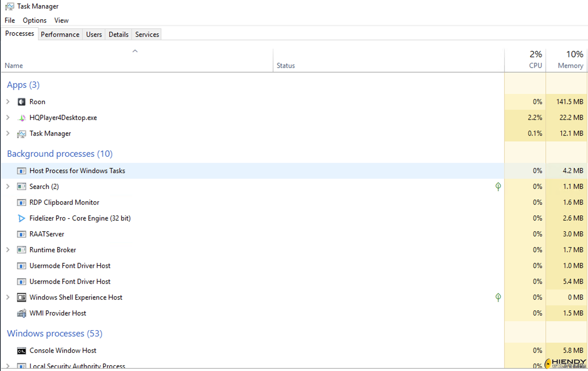Expand the Roon process group
The width and height of the screenshot is (588, 371).
8,102
